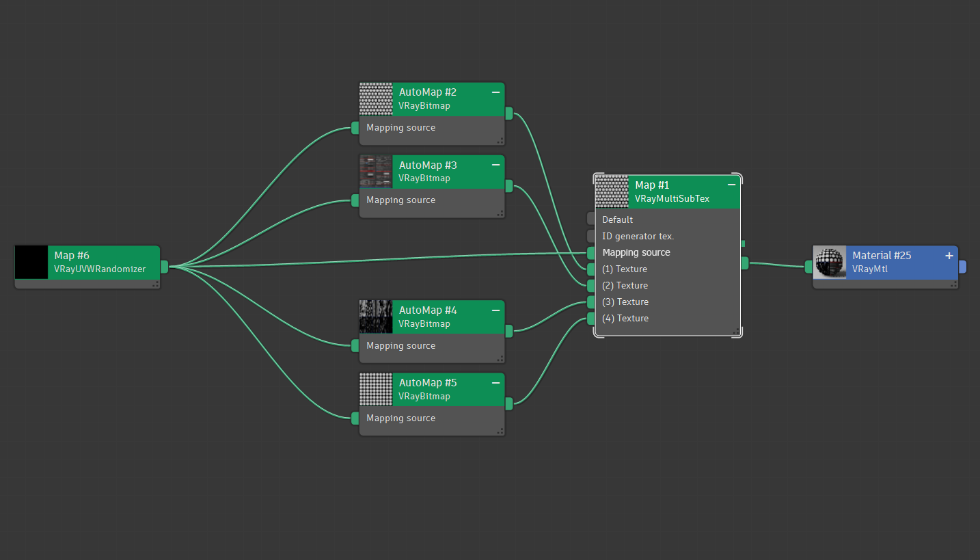Click the AutoMap #4 output socket

click(x=509, y=332)
